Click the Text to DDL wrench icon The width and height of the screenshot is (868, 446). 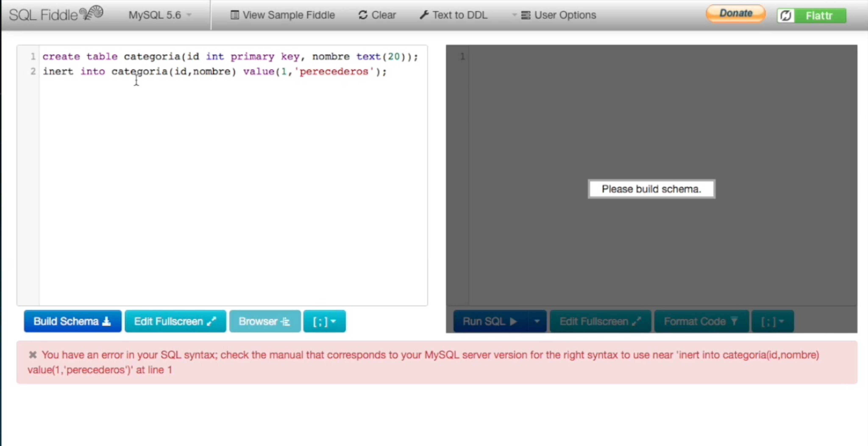point(424,15)
